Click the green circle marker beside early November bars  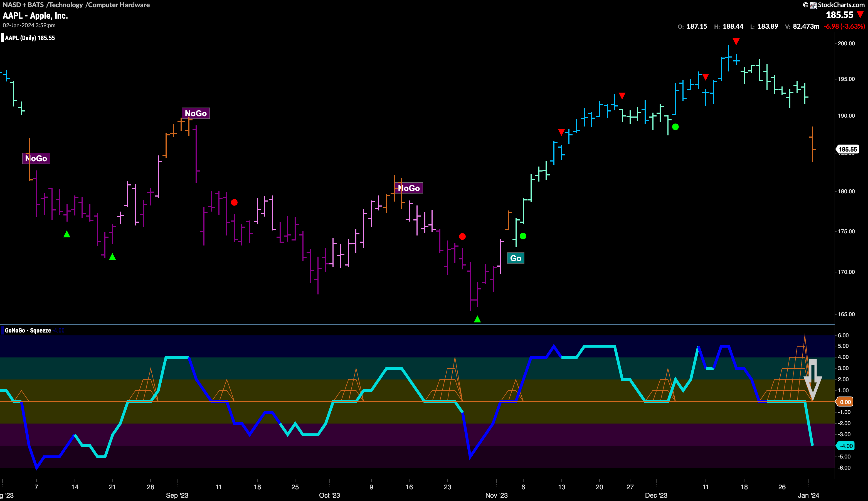coord(523,236)
